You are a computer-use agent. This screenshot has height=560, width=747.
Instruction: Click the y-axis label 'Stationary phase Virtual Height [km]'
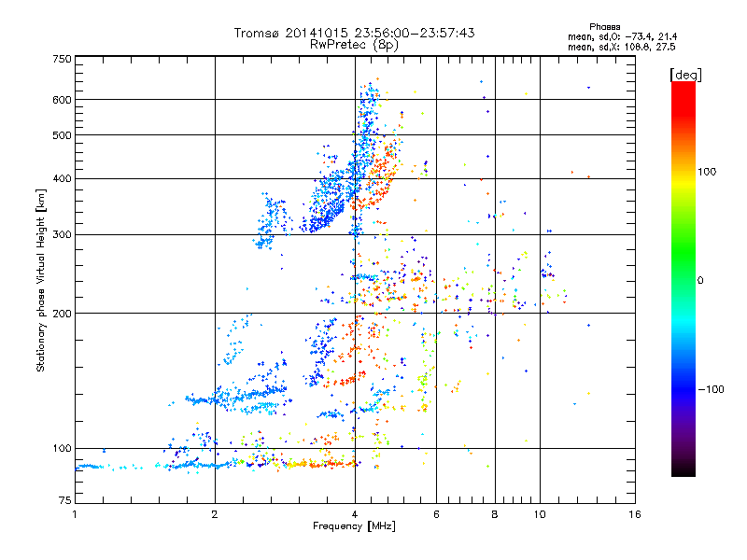tap(40, 280)
